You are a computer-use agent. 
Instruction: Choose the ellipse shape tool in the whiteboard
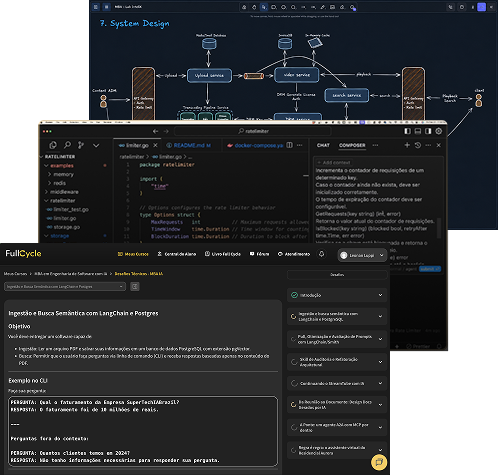tap(293, 7)
